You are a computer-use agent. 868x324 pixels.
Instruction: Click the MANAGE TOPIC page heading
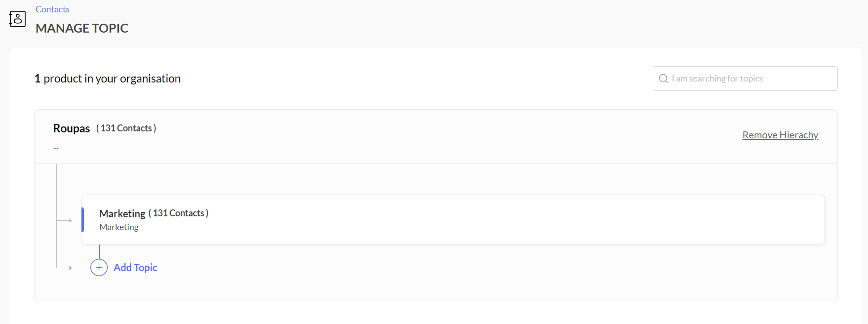tap(82, 28)
